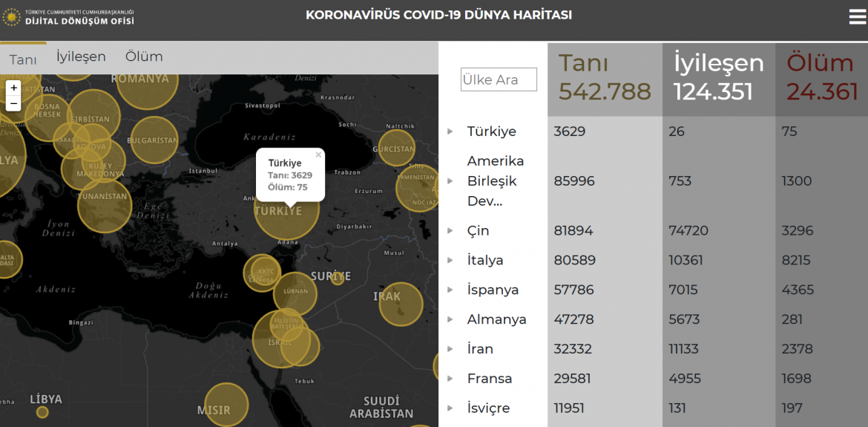Select Almanya in the country list

coord(496,319)
